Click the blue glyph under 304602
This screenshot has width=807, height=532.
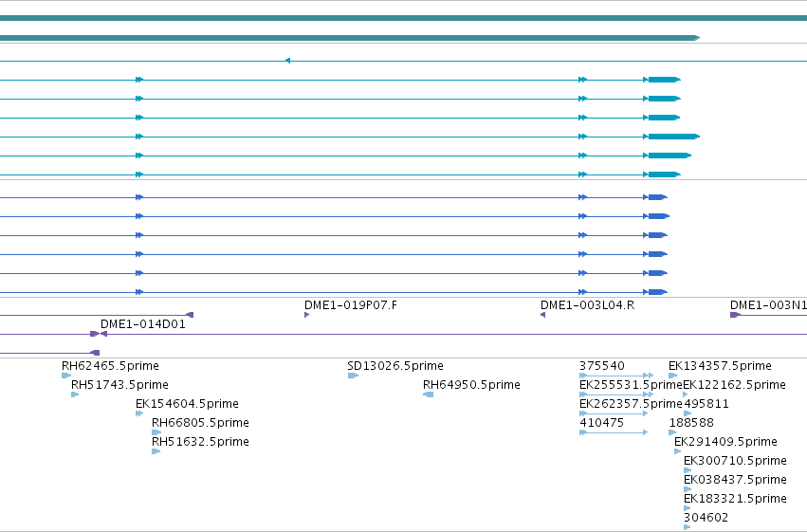pyautogui.click(x=688, y=527)
